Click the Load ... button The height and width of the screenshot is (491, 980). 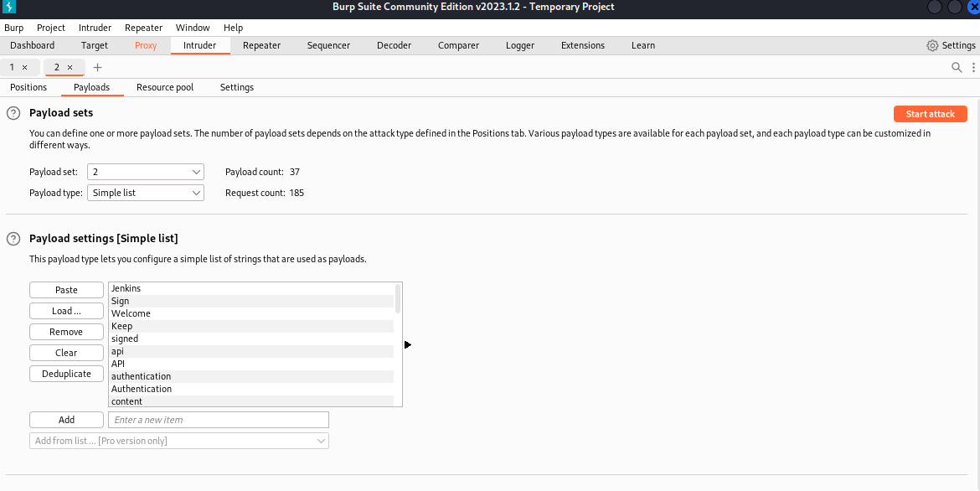tap(66, 311)
